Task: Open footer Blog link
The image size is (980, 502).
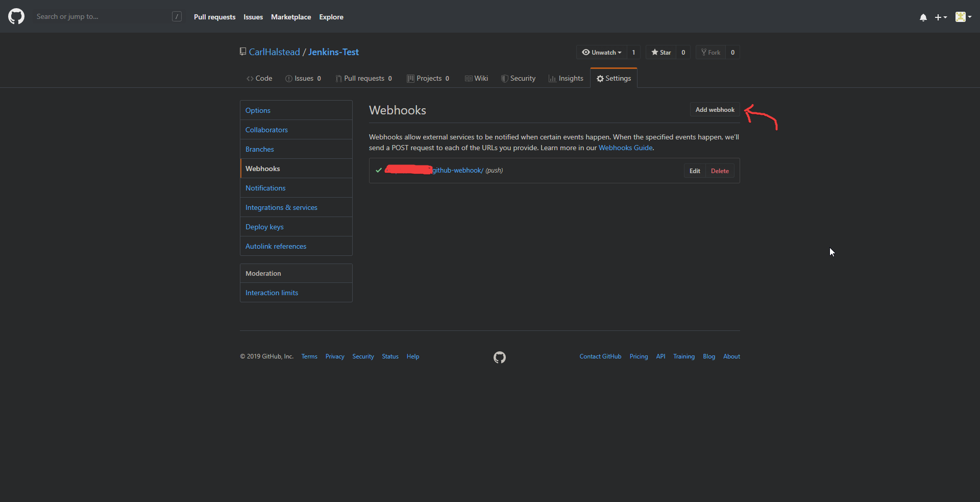Action: [x=709, y=356]
